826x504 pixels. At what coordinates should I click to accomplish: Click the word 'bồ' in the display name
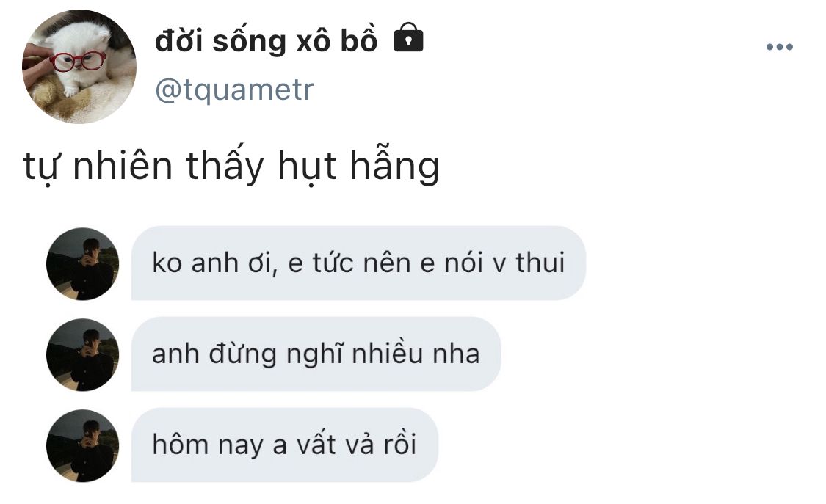359,39
